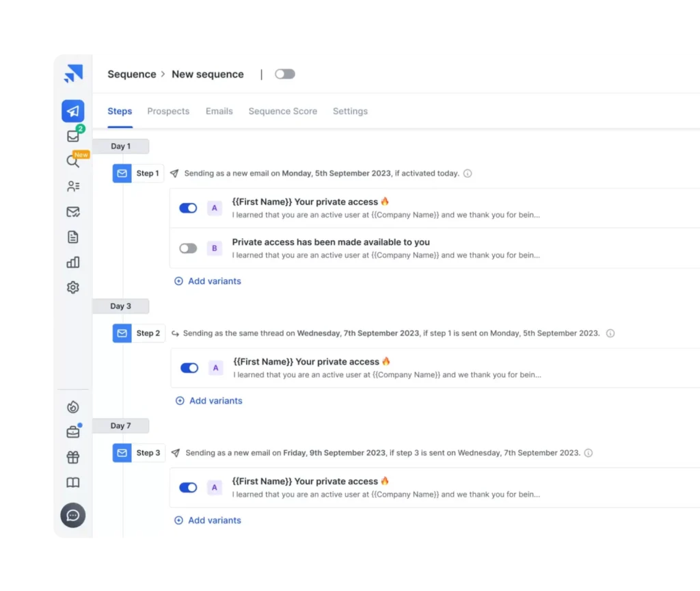Screen dimensions: 700x591
Task: Click the A variant badge in Step 1
Action: click(x=214, y=208)
